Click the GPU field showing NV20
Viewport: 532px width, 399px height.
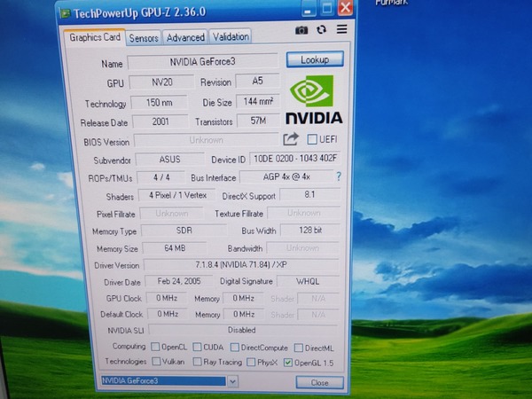(x=162, y=82)
